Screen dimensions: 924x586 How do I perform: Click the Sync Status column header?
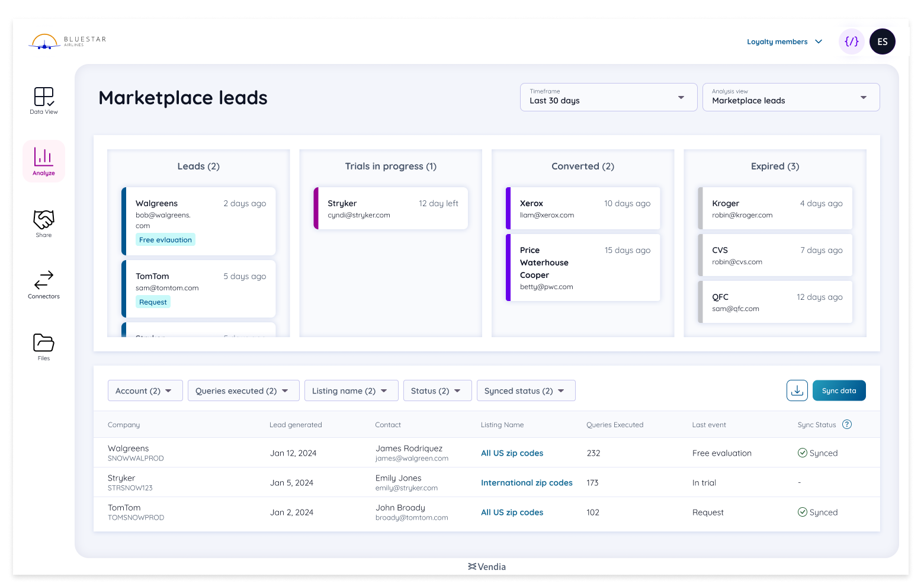817,425
